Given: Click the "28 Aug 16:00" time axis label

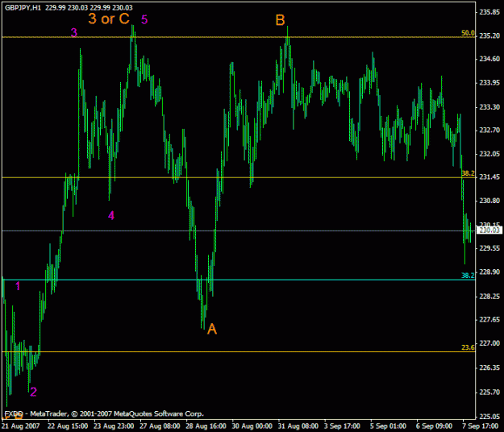Looking at the screenshot, I should tap(206, 426).
